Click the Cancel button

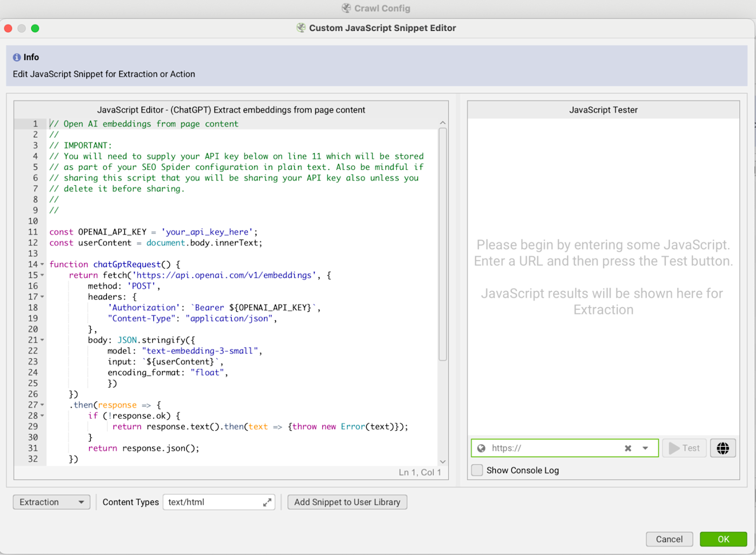click(669, 539)
